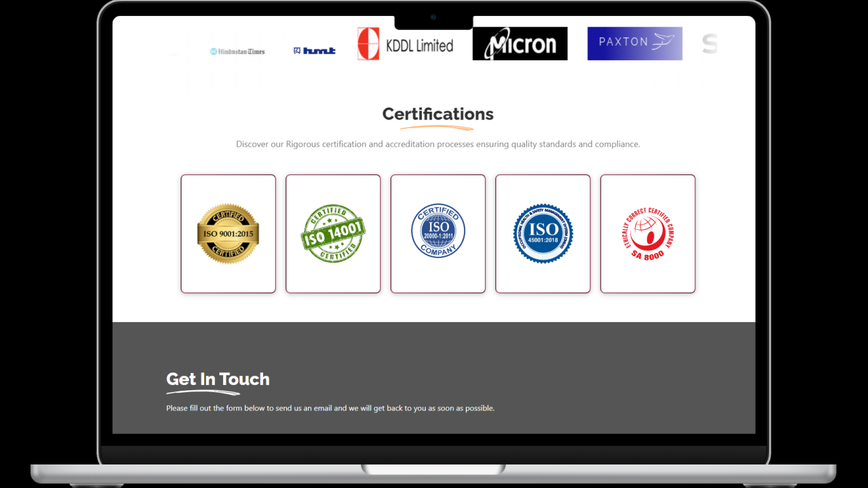Open the Micron logo in carousel
This screenshot has height=488, width=868.
pyautogui.click(x=520, y=44)
